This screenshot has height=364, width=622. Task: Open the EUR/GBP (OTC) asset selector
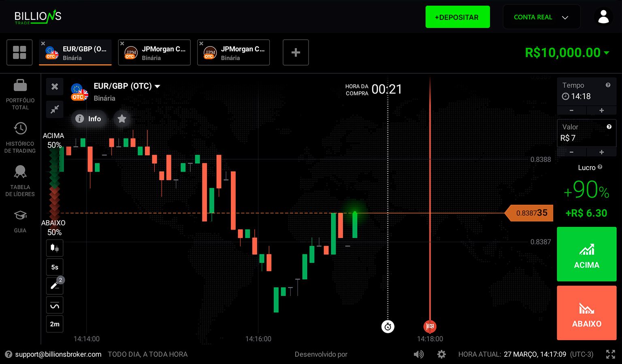(x=127, y=86)
